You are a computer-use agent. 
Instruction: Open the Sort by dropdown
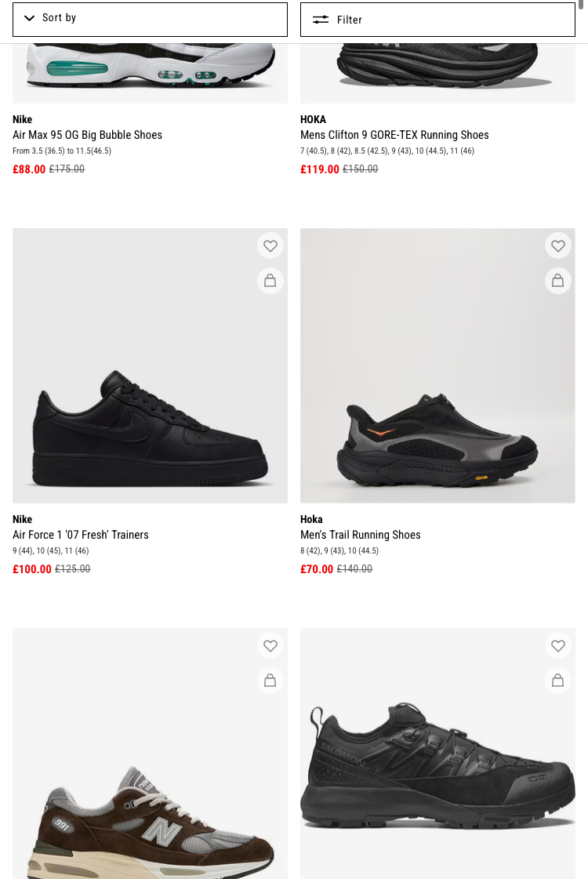(150, 19)
